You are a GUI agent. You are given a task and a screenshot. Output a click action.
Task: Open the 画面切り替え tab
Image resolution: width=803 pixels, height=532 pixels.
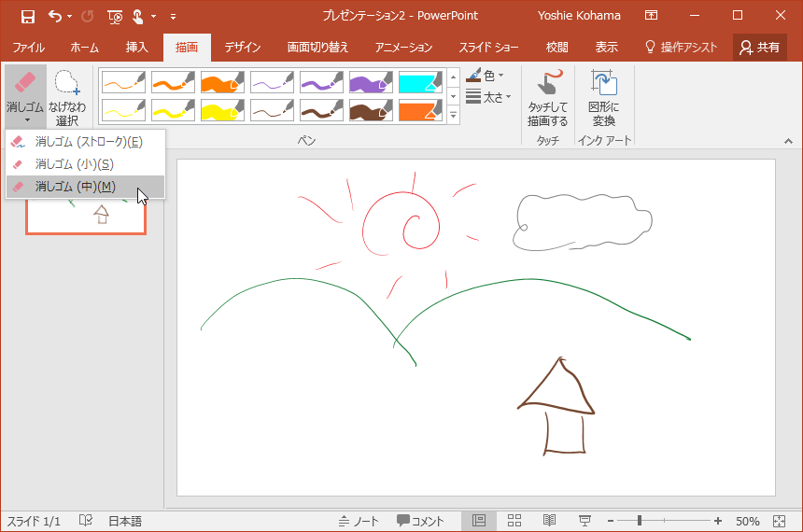[317, 48]
